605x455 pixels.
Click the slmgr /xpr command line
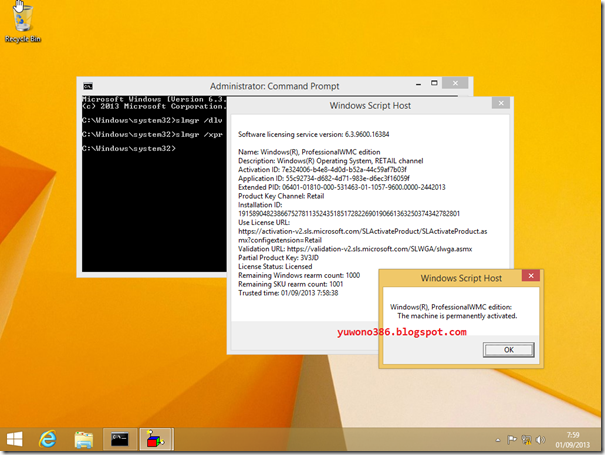pyautogui.click(x=152, y=134)
